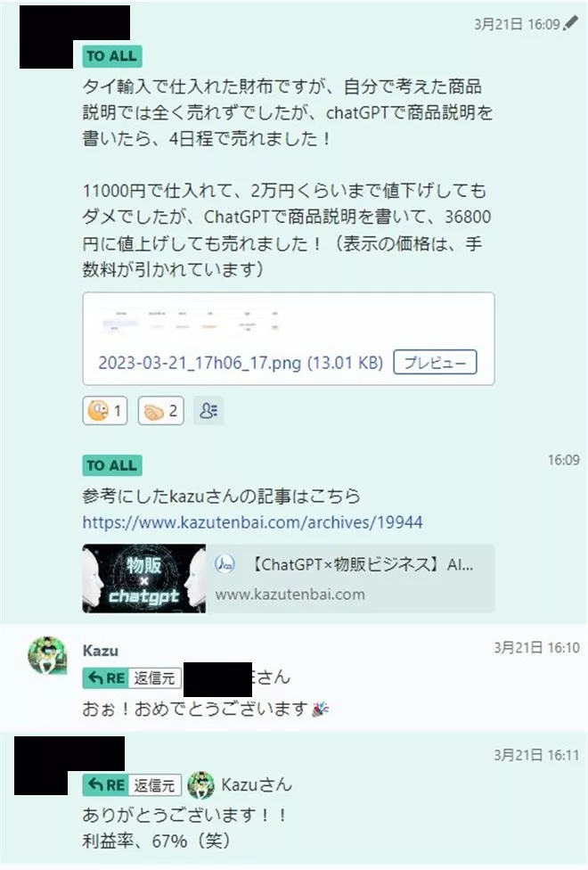Click the RE reply badge in Kazu's message
The image size is (588, 870).
pyautogui.click(x=106, y=678)
